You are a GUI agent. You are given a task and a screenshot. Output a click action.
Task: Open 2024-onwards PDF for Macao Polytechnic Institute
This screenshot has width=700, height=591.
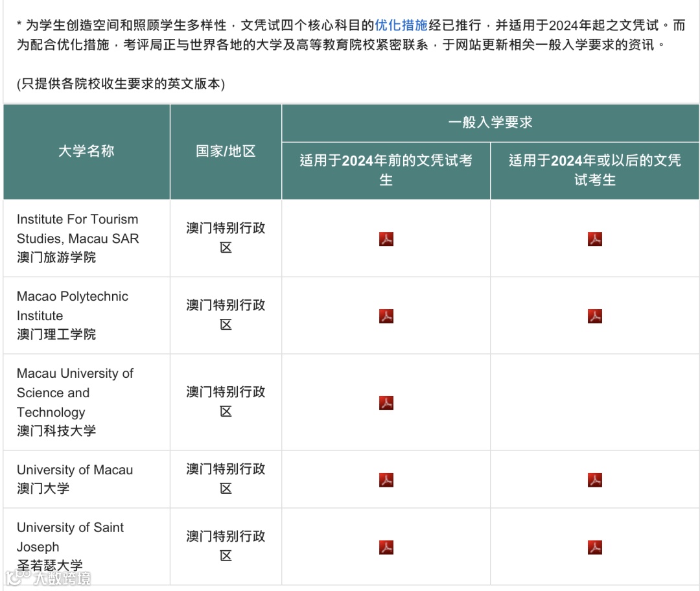pos(594,316)
